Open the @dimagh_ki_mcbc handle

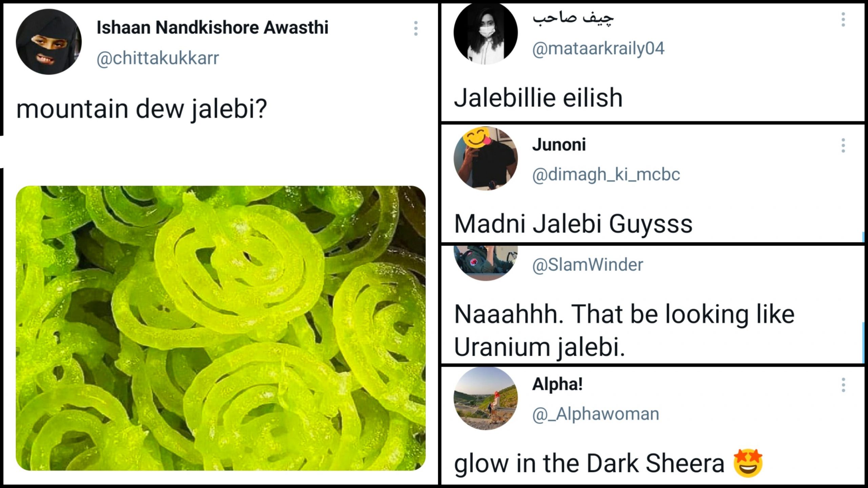point(606,174)
